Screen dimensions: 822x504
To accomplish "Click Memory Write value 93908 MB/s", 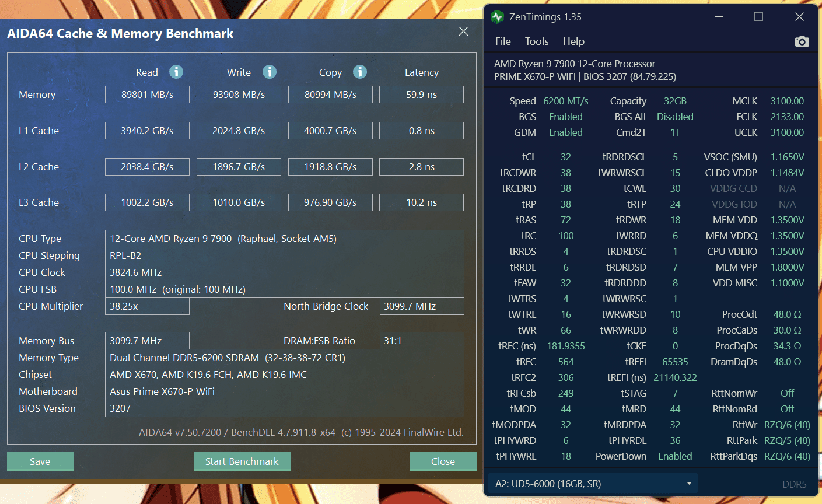I will pyautogui.click(x=239, y=94).
